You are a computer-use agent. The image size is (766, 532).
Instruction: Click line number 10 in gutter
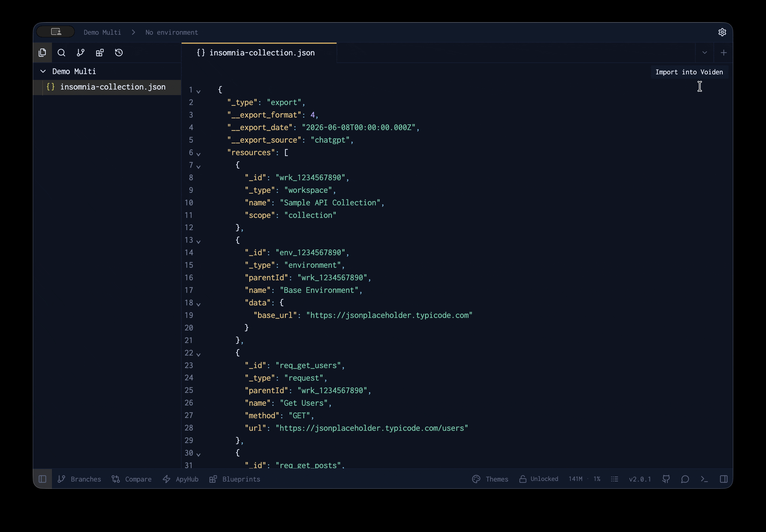coord(189,203)
